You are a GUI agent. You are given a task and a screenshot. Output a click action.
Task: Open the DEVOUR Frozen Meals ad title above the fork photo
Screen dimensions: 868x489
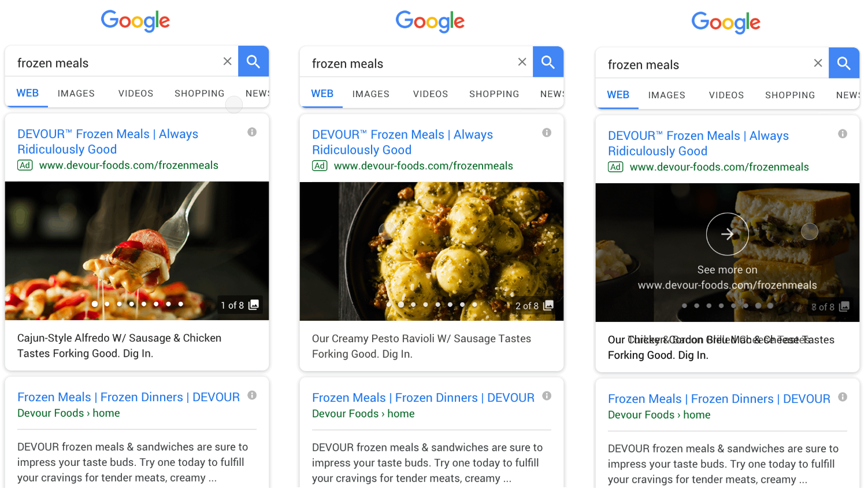pos(107,142)
